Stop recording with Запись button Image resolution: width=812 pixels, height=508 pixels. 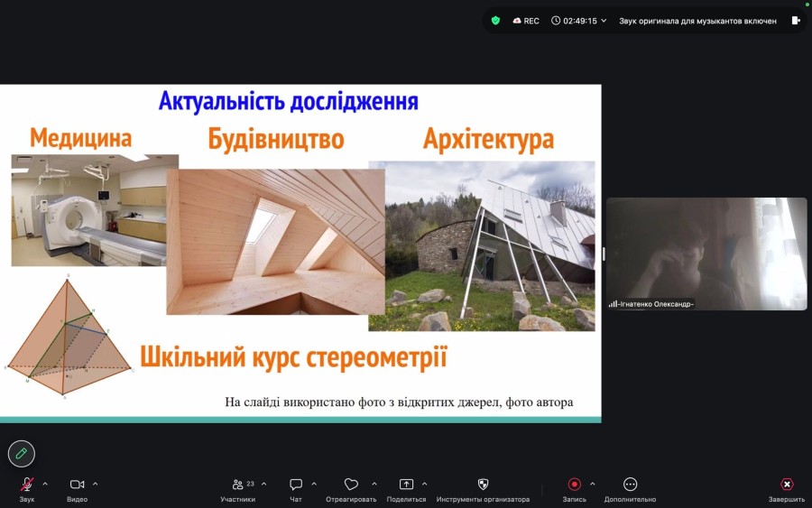575,489
